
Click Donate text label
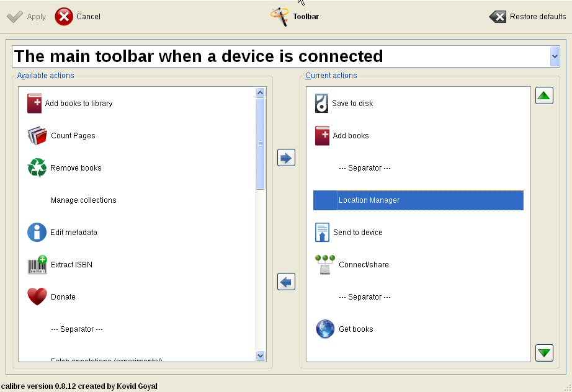63,297
